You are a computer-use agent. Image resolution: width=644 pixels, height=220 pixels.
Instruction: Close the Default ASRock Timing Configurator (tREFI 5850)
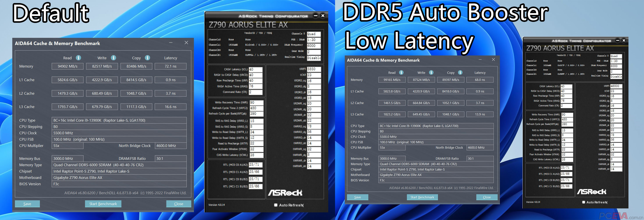tap(323, 16)
